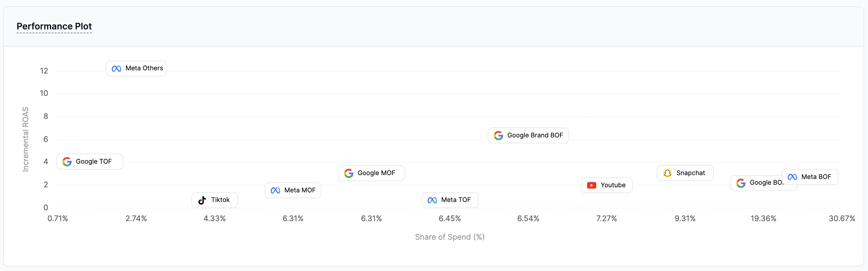Viewport: 868px width, 271px height.
Task: Click the Meta icon on Meta Others
Action: [116, 69]
